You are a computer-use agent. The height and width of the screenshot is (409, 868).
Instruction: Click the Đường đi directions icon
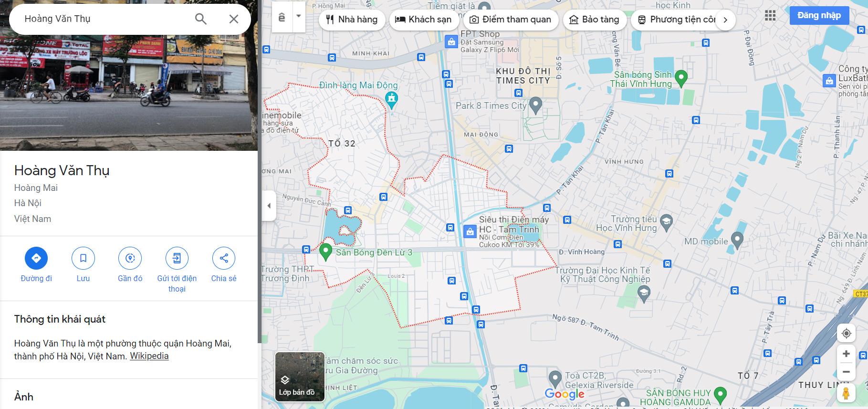coord(36,258)
